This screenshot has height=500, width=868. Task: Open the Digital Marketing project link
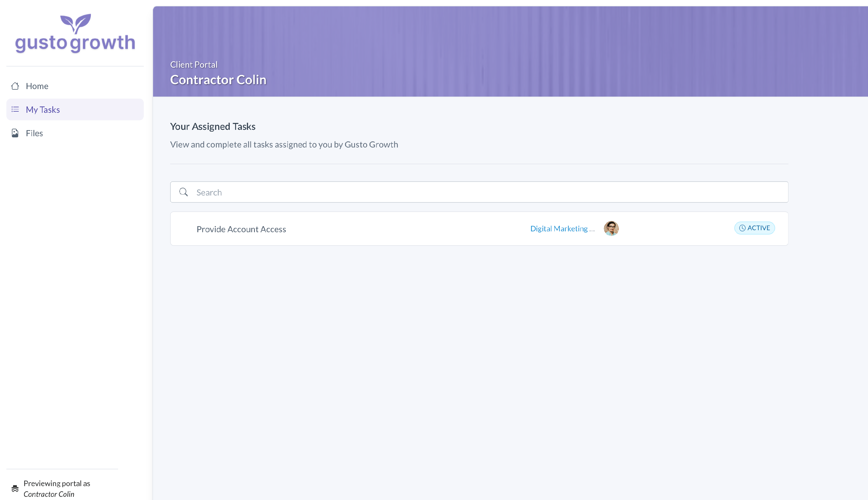pyautogui.click(x=562, y=229)
